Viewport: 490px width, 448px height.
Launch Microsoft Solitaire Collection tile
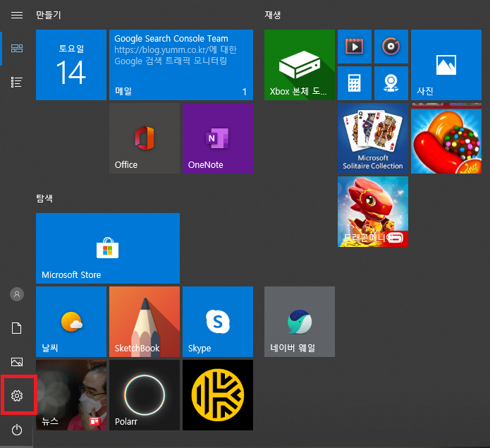[373, 138]
